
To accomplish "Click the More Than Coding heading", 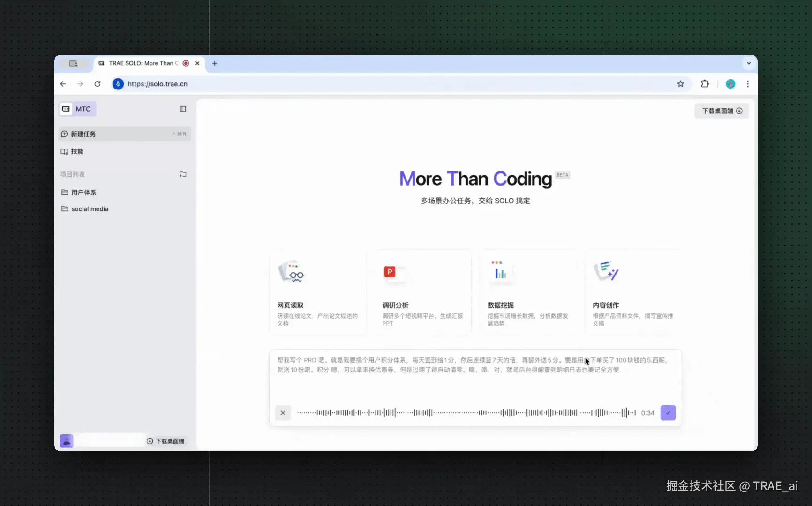I will pyautogui.click(x=475, y=179).
